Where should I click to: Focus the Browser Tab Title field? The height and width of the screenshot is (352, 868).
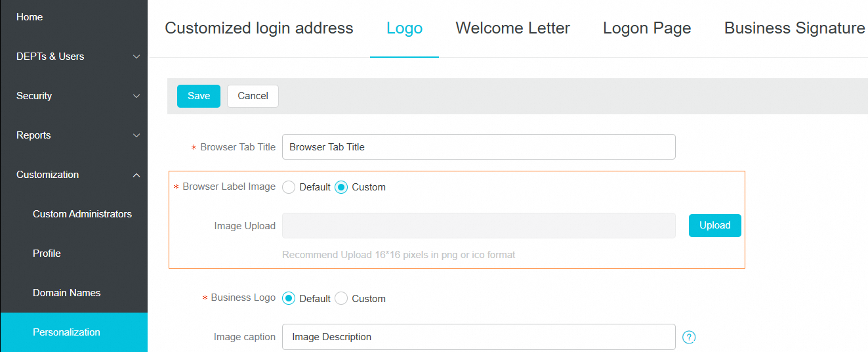click(478, 147)
